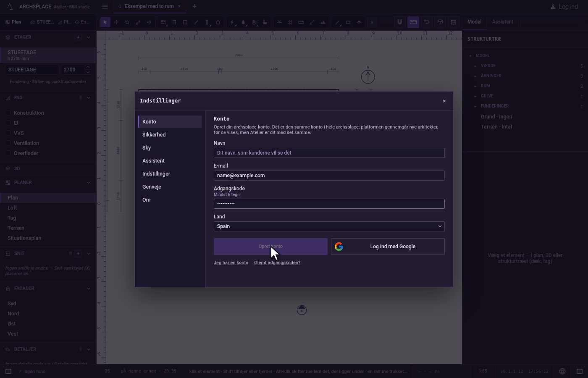Show more tools with the chevron overflow
This screenshot has height=378, width=588.
pyautogui.click(x=372, y=22)
